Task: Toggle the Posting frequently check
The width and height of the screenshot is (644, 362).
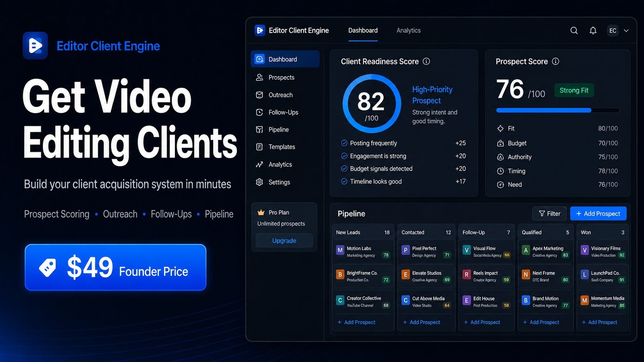Action: click(344, 143)
